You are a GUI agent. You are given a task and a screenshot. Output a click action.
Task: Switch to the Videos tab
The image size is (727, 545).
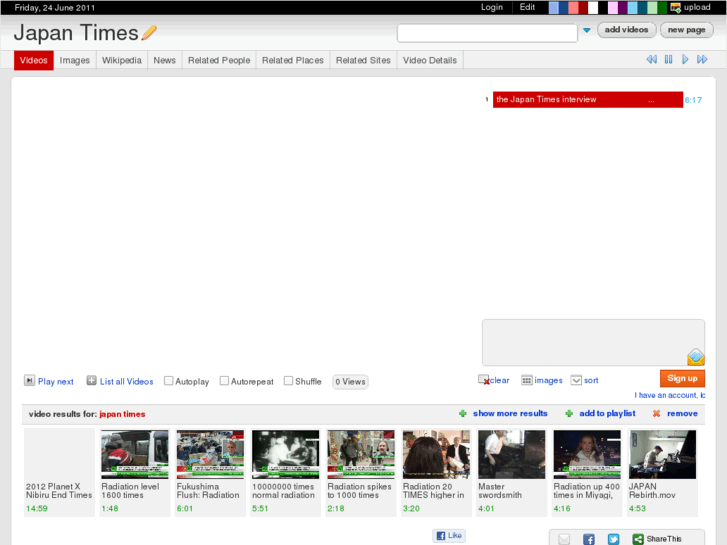[34, 60]
